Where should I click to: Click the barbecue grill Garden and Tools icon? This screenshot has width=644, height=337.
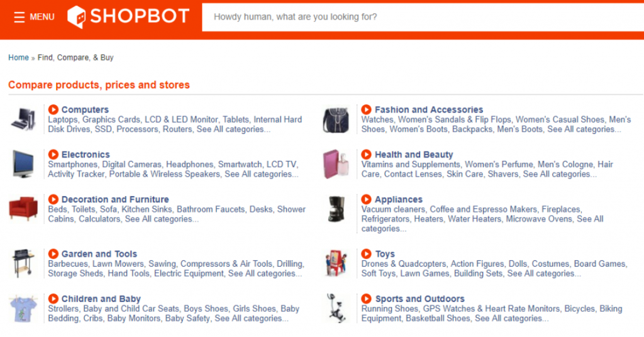tap(23, 263)
